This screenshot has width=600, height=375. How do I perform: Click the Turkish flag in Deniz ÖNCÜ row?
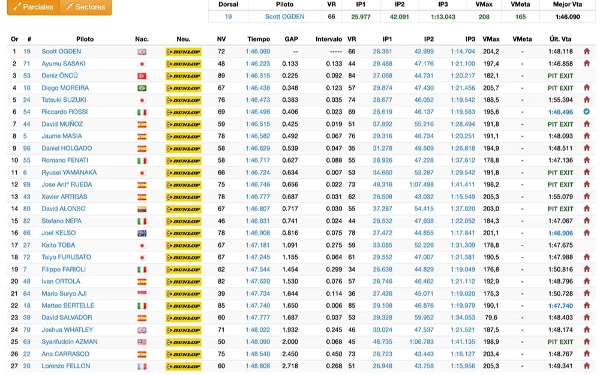point(142,76)
